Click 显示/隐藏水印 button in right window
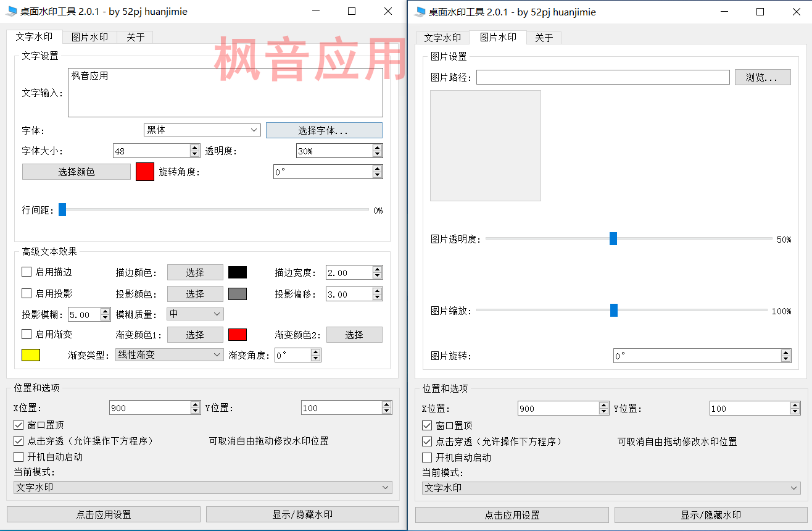The height and width of the screenshot is (531, 812). [x=711, y=515]
